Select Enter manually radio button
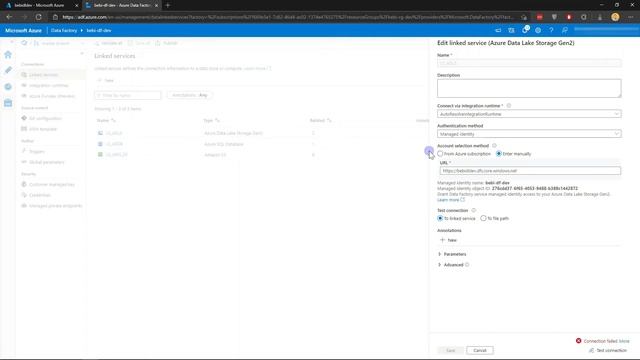640x360 pixels. tap(499, 154)
